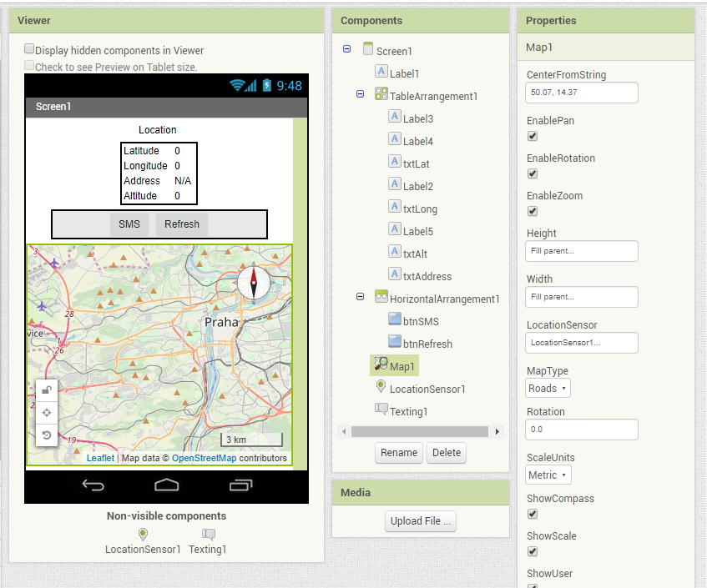This screenshot has height=588, width=707.
Task: Collapse the TableArrangement1 tree branch
Action: pos(359,93)
